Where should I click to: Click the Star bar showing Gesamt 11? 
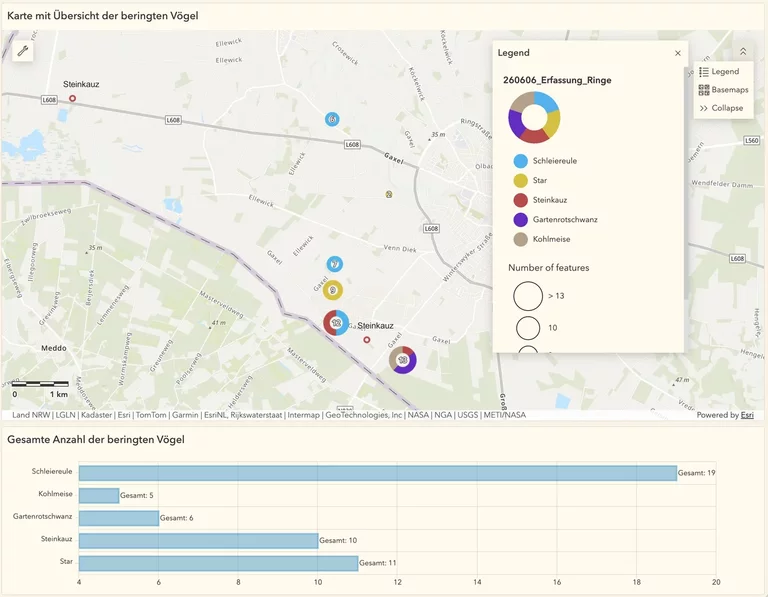[x=218, y=563]
